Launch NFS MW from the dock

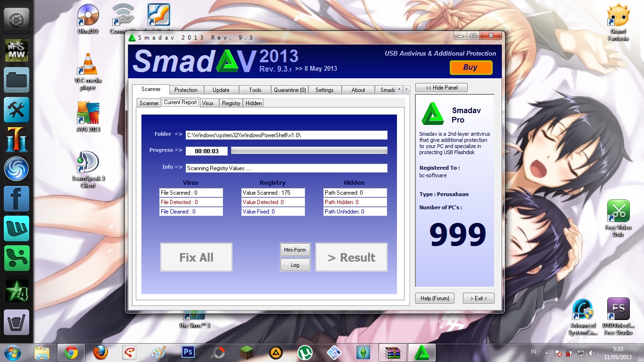click(17, 50)
